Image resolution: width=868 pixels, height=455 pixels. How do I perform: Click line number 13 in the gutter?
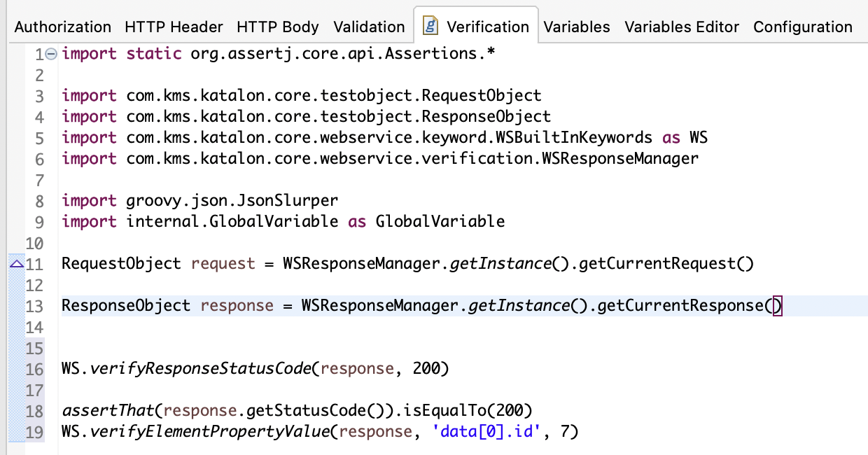pyautogui.click(x=34, y=306)
